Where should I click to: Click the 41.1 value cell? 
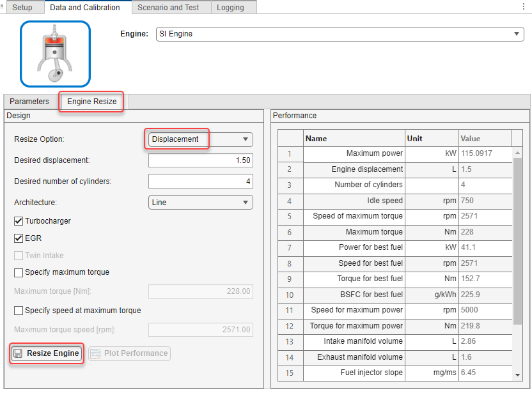click(485, 247)
